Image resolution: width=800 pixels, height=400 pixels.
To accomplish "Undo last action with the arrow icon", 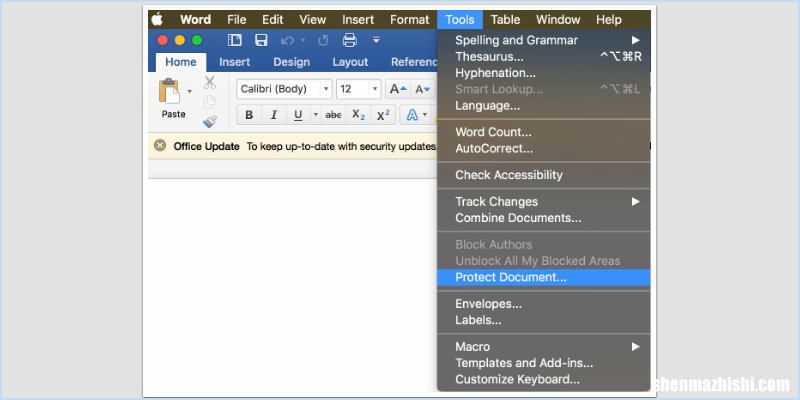I will click(287, 40).
